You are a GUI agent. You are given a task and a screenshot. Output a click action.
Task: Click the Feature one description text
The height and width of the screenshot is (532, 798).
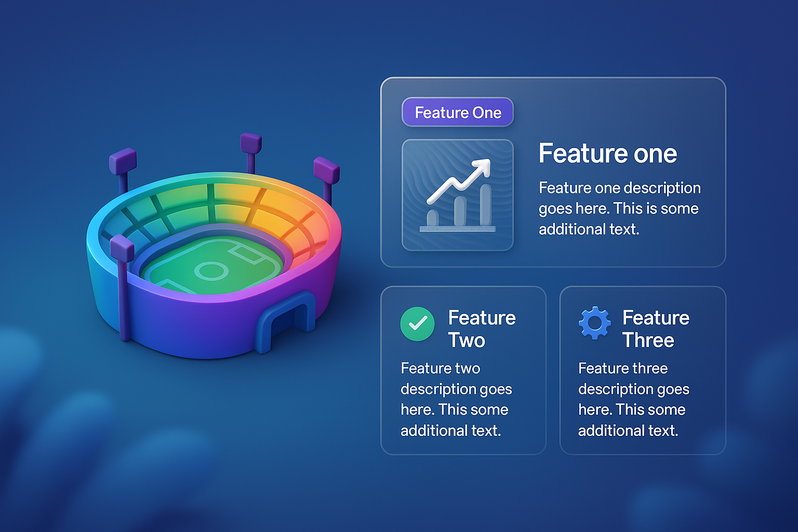(x=619, y=208)
